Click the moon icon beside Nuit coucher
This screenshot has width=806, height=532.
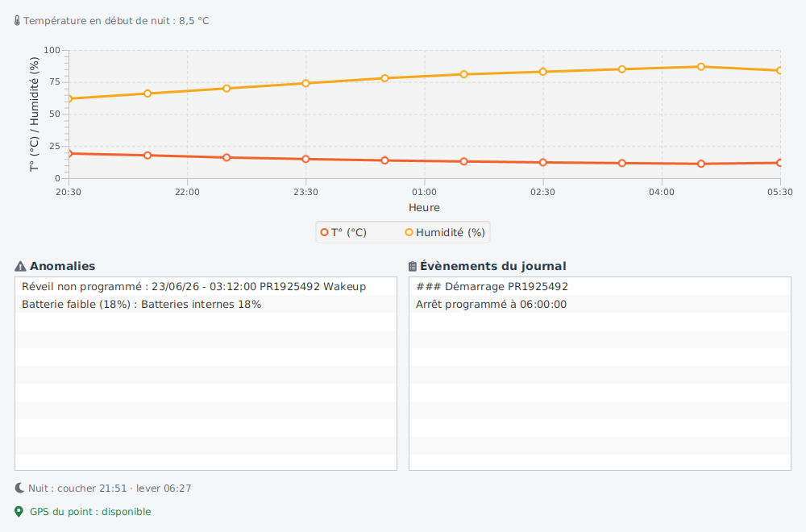point(19,488)
